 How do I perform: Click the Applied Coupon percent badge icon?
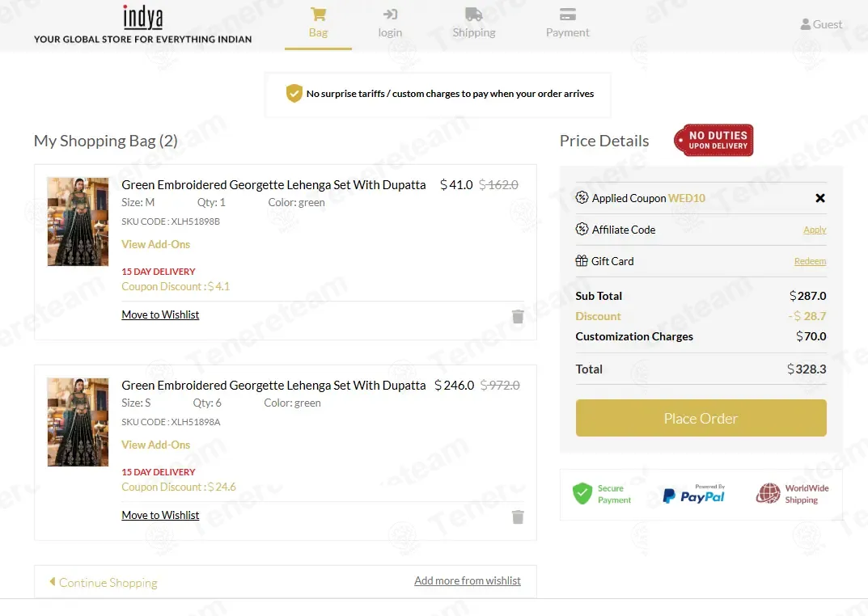[582, 197]
